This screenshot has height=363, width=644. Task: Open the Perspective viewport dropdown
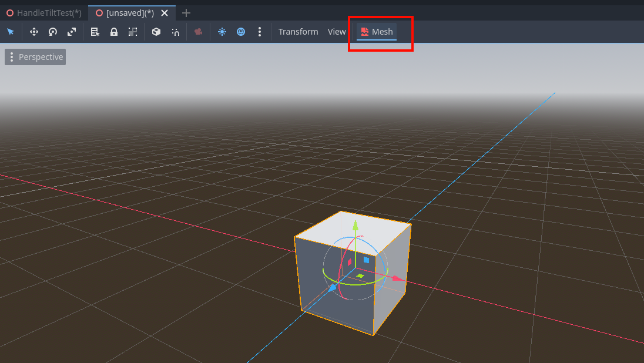pos(35,57)
